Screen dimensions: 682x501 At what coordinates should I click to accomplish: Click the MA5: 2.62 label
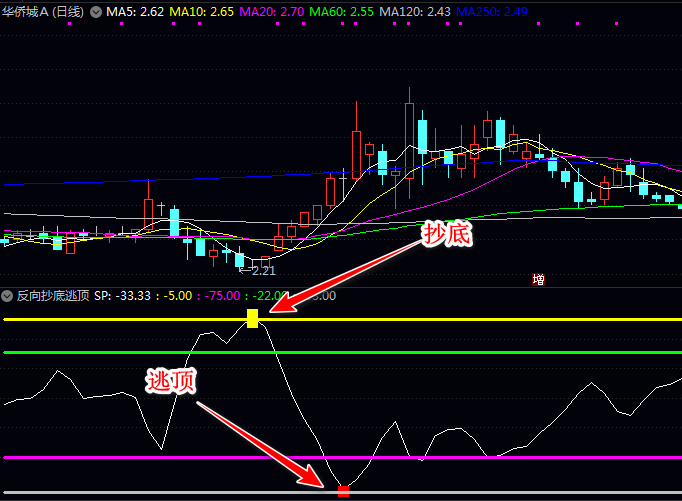(x=135, y=12)
